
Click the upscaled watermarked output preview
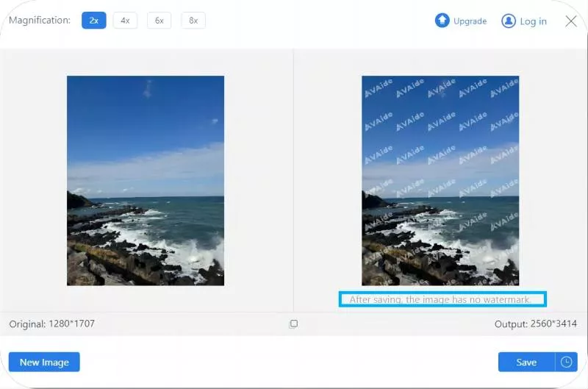(x=440, y=180)
